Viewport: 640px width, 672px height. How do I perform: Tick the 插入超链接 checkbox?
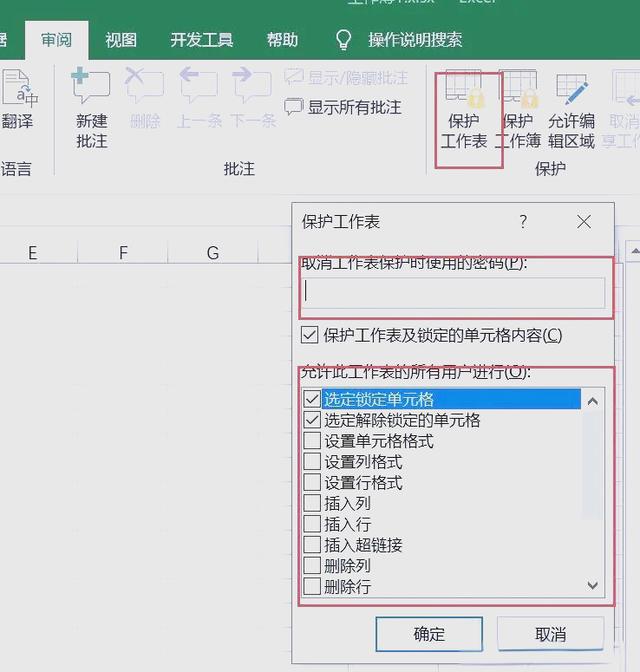coord(312,545)
